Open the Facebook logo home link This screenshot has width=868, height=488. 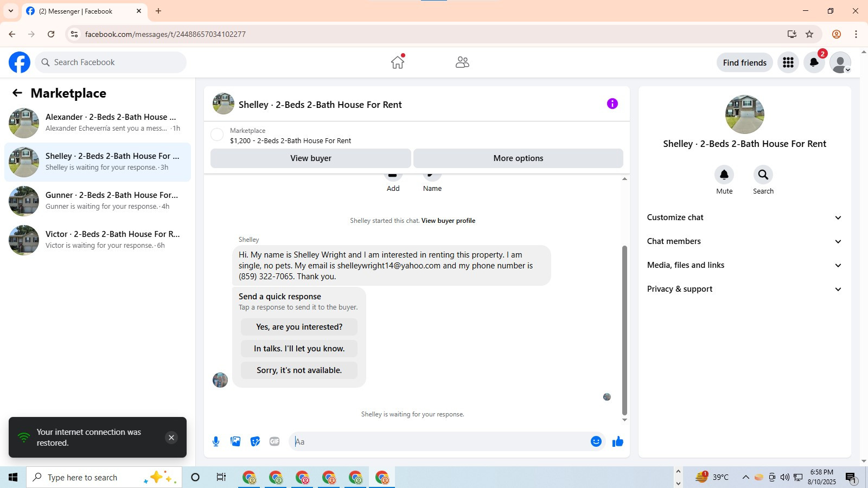[x=20, y=62]
